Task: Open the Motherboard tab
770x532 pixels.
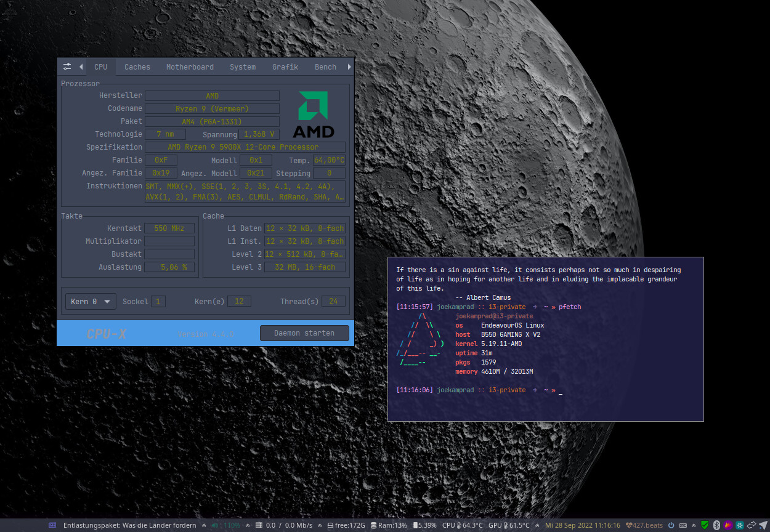Action: (190, 66)
